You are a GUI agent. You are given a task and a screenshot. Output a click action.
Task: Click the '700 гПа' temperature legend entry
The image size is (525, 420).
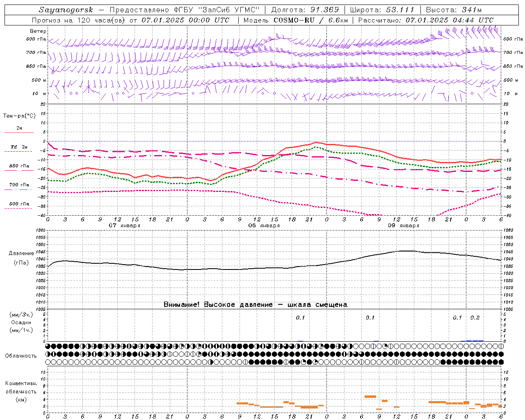pos(19,185)
